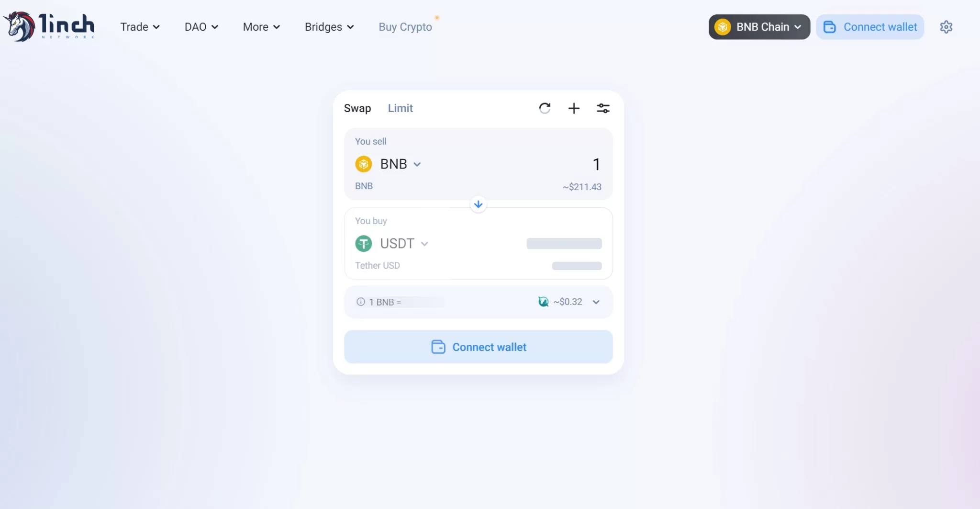
Task: Click the Buy Crypto link
Action: (405, 27)
